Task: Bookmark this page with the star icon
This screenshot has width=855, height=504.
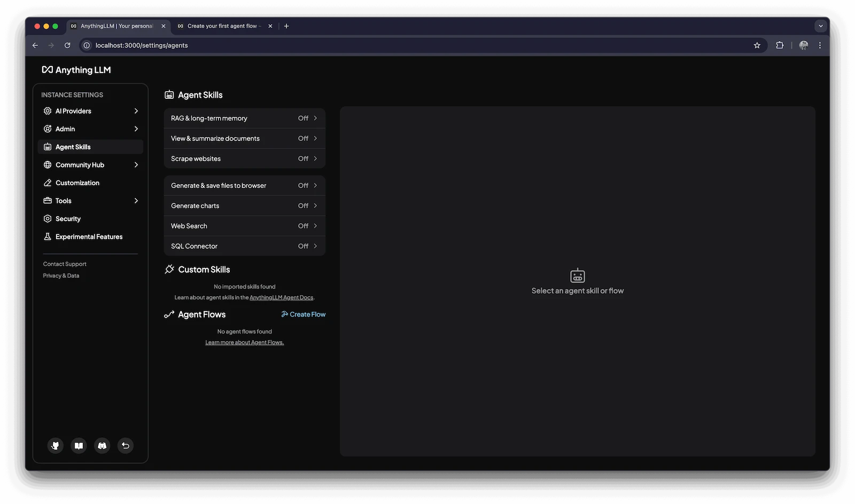Action: coord(757,45)
